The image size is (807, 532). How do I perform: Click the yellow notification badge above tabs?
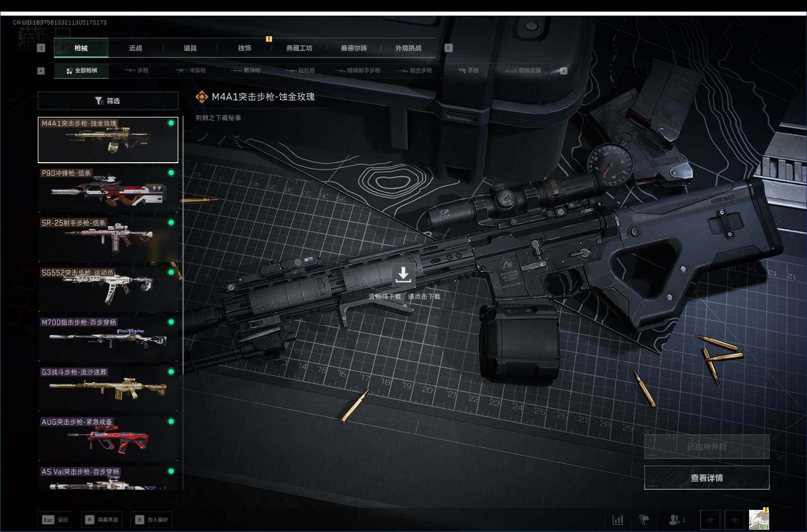269,39
